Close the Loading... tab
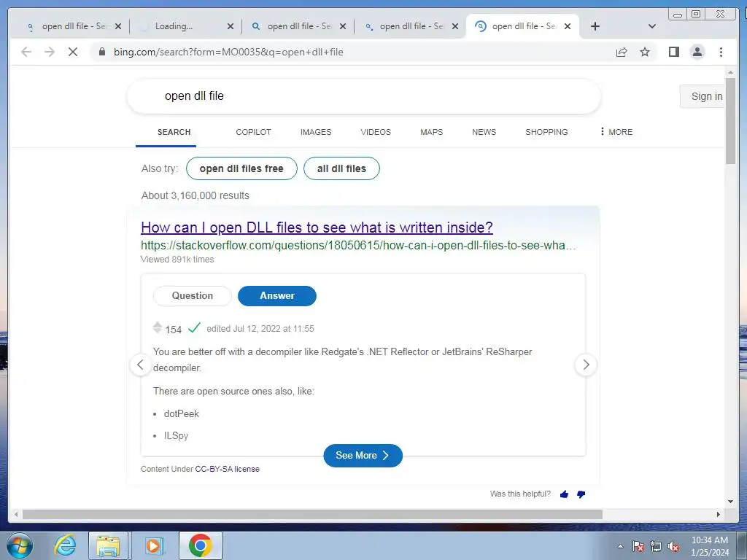Viewport: 747px width, 560px height. pos(230,26)
